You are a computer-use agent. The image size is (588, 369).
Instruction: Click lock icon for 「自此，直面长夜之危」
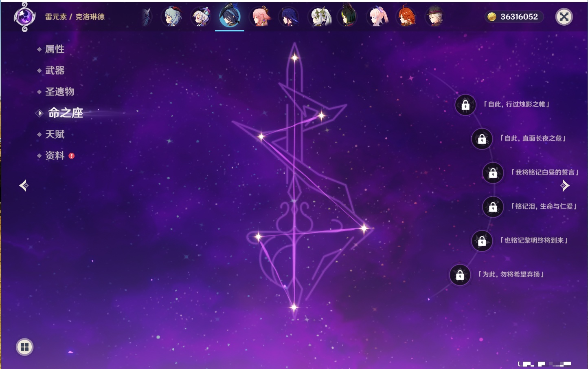click(482, 139)
